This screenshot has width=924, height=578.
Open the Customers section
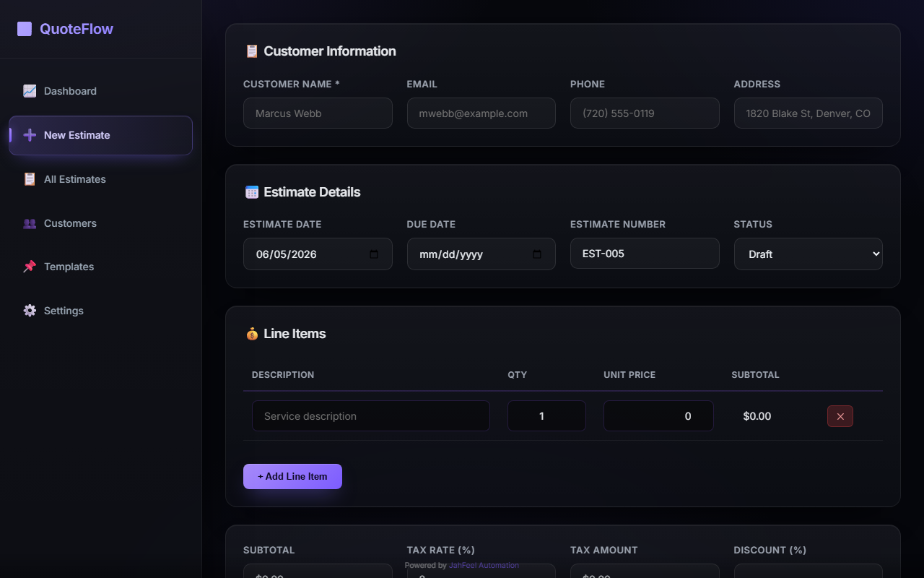click(101, 223)
